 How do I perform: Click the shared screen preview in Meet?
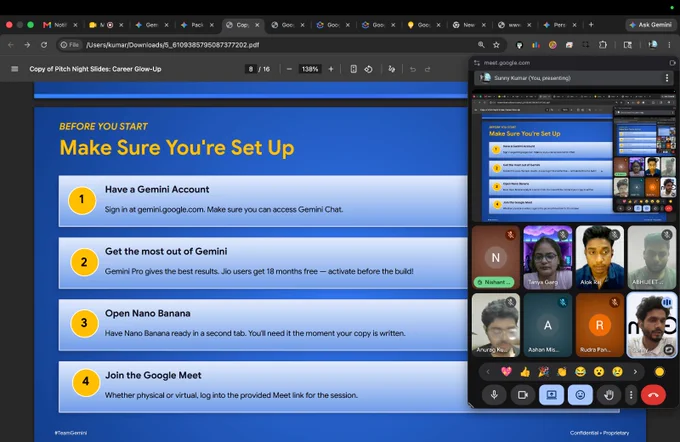(x=573, y=156)
